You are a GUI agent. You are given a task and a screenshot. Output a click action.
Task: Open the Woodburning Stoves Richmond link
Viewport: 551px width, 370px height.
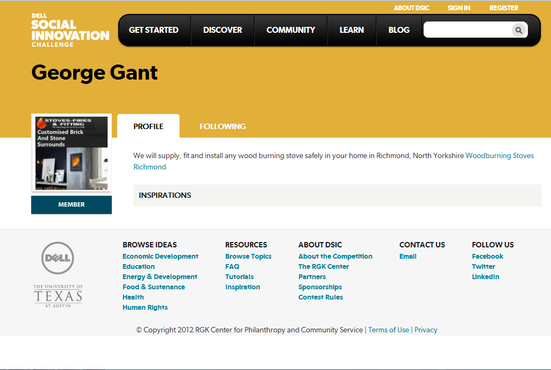pyautogui.click(x=499, y=155)
